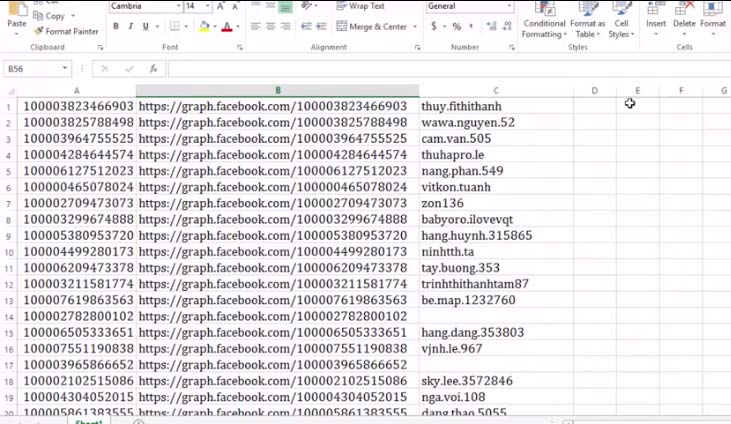Select column D header
Viewport: 731px width, 424px height.
[x=594, y=90]
